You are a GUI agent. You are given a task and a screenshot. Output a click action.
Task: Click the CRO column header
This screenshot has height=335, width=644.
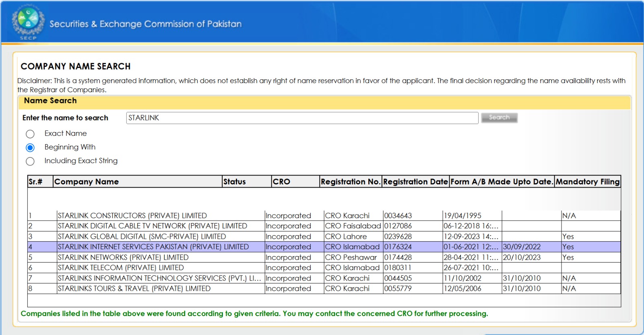pyautogui.click(x=295, y=182)
